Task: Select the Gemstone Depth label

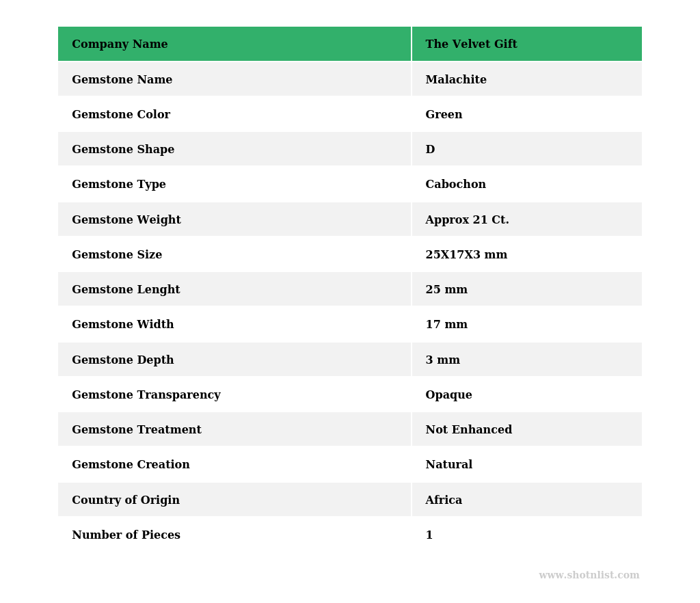Action: point(123,360)
